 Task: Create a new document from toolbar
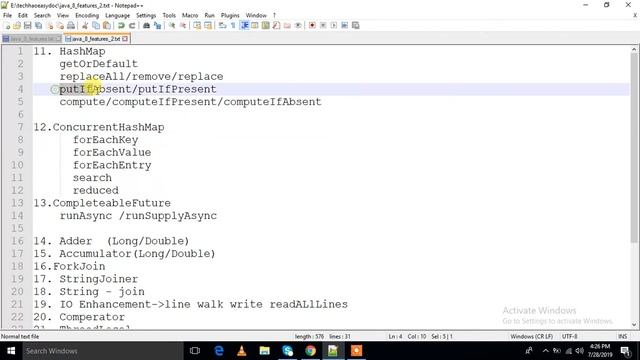7,25
